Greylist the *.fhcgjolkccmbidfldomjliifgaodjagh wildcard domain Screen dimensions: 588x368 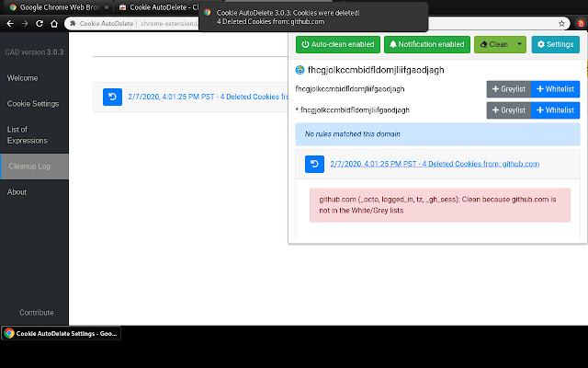509,110
